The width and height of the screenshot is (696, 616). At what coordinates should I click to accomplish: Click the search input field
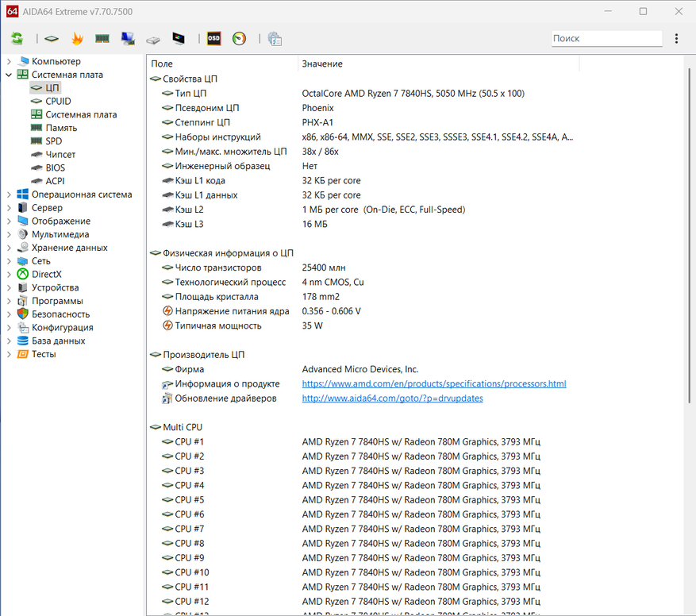point(606,38)
